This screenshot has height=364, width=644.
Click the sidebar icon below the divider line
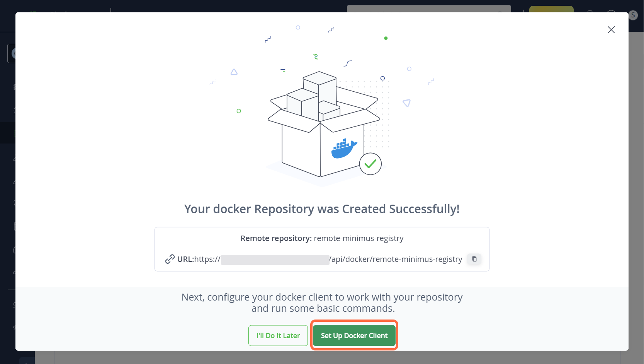coord(14,304)
